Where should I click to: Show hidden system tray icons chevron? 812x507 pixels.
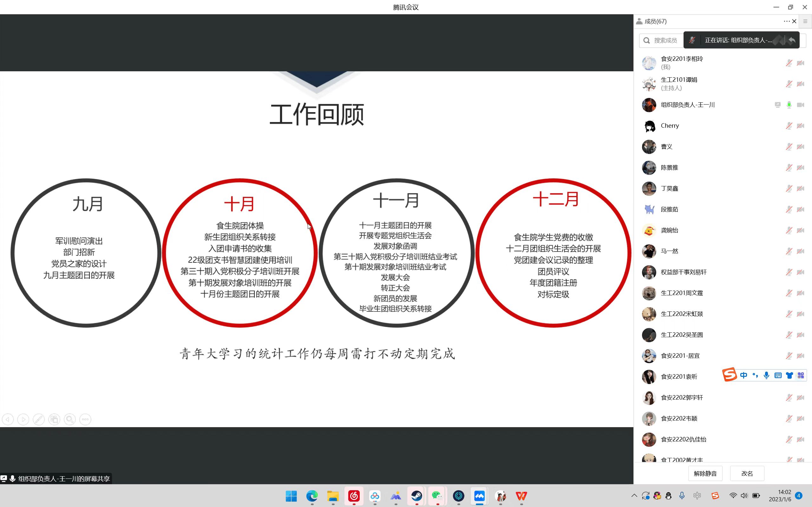coord(634,496)
